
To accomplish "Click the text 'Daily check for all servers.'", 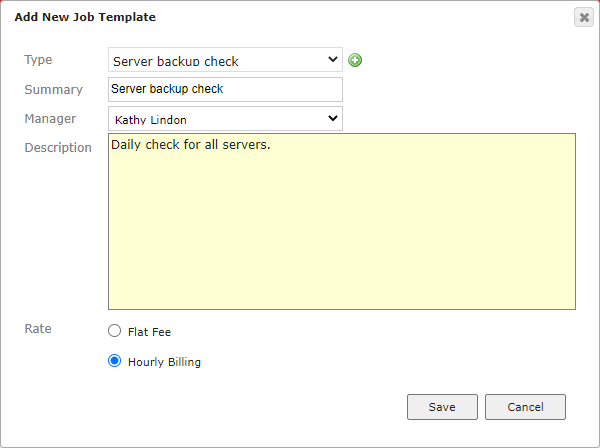I will [191, 145].
